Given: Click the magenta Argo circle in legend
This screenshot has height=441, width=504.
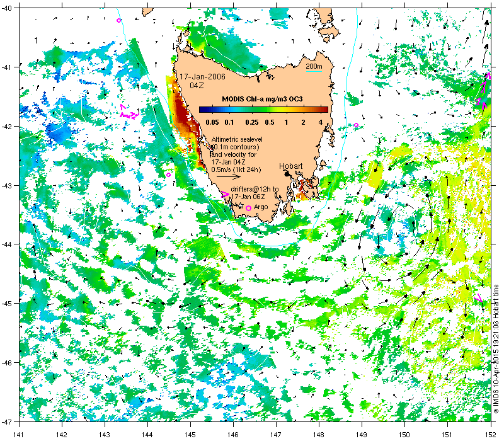Looking at the screenshot, I should [248, 209].
